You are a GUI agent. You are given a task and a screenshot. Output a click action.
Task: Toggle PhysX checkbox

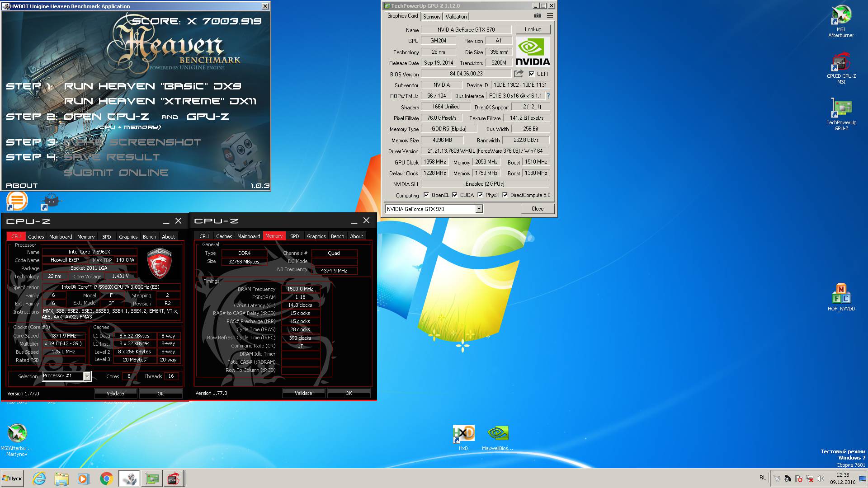coord(480,195)
